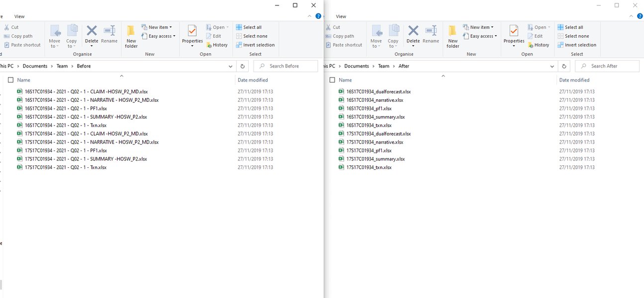Tick the select-all checkbox in After window

(332, 80)
